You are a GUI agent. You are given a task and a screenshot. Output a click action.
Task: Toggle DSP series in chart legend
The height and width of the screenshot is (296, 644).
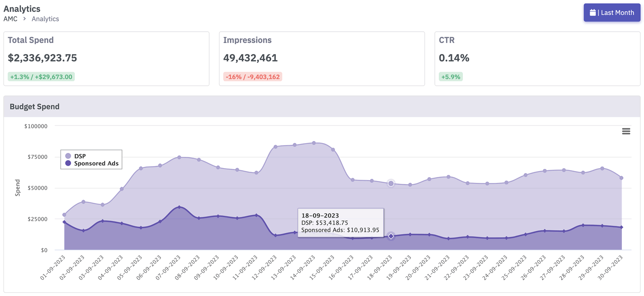[76, 156]
